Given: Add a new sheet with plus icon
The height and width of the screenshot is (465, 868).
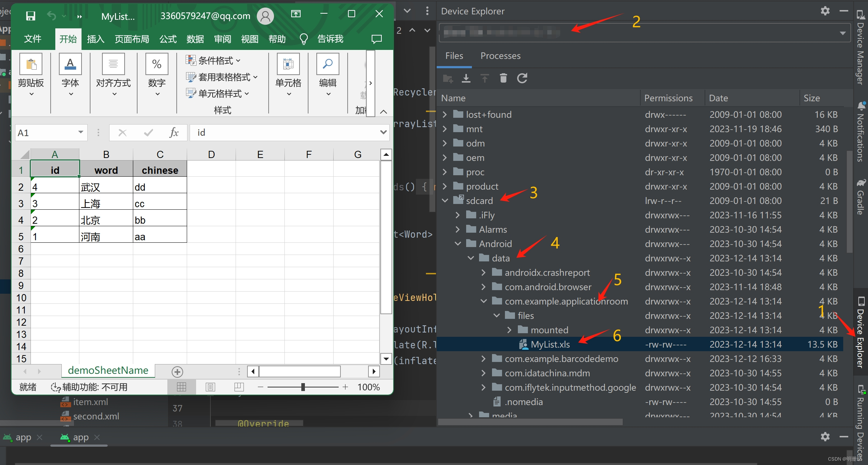Looking at the screenshot, I should coord(177,372).
